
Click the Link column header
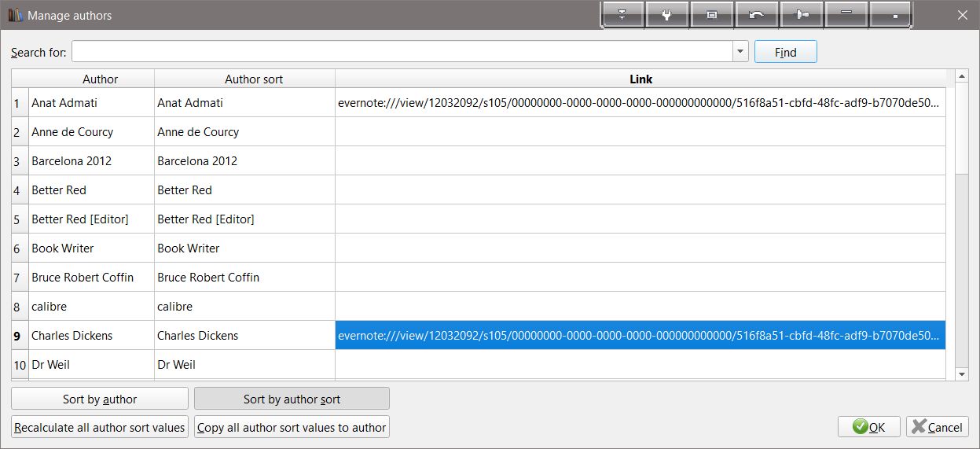tap(640, 79)
